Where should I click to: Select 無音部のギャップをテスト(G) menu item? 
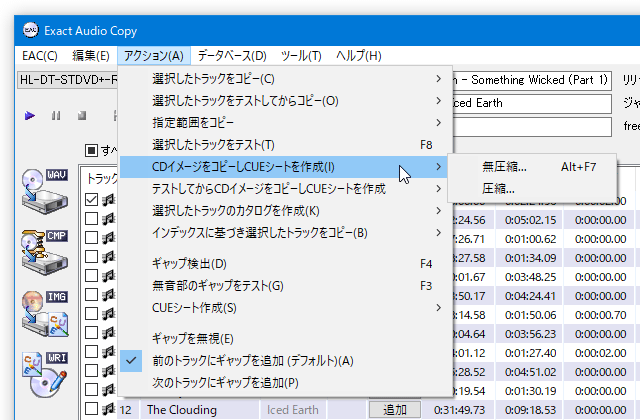[286, 286]
